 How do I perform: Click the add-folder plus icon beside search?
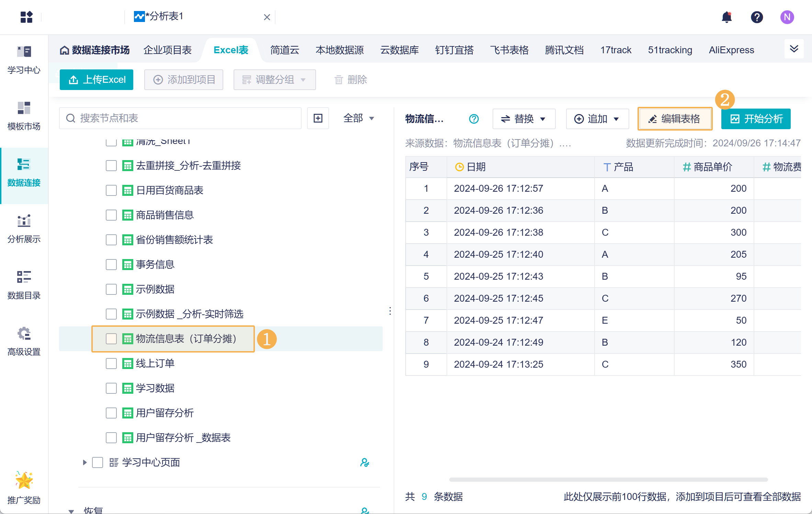click(318, 118)
